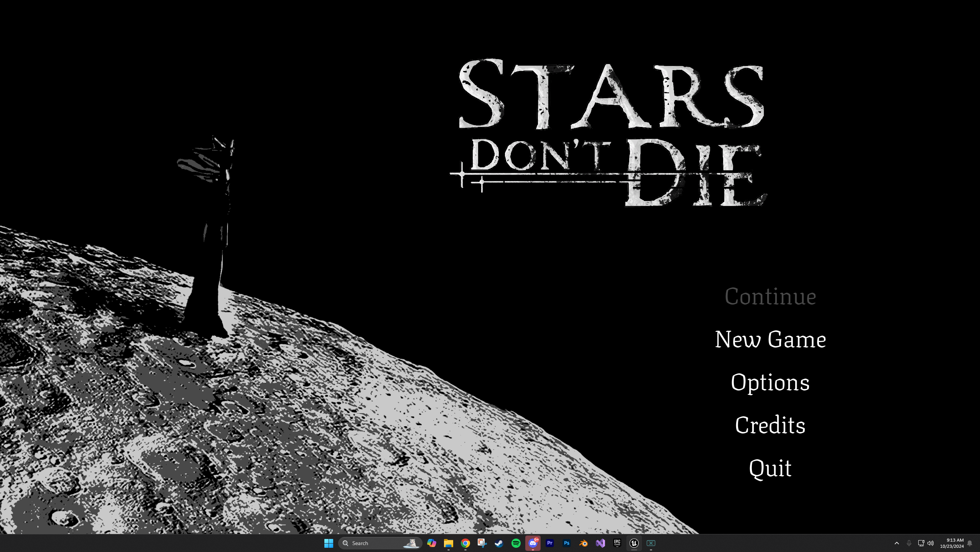Open Spotify from the taskbar
980x552 pixels.
516,543
